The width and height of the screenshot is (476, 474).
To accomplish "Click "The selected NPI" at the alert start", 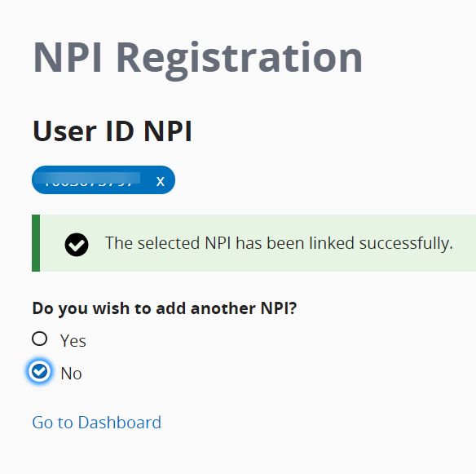I will tap(168, 243).
